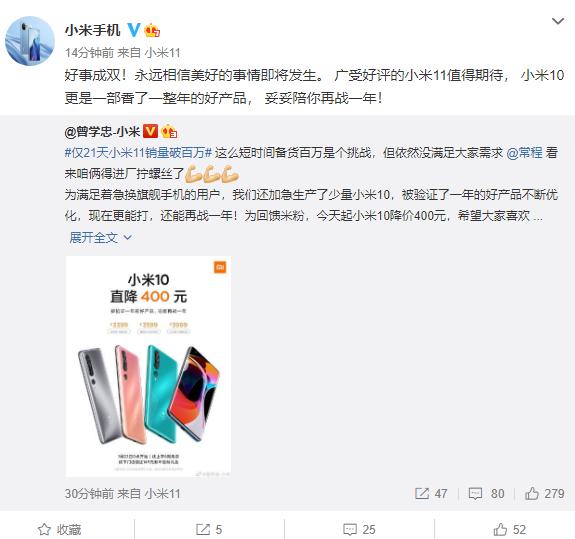Image resolution: width=575 pixels, height=539 pixels.
Task: Repost this post using the 5 button
Action: point(209,529)
